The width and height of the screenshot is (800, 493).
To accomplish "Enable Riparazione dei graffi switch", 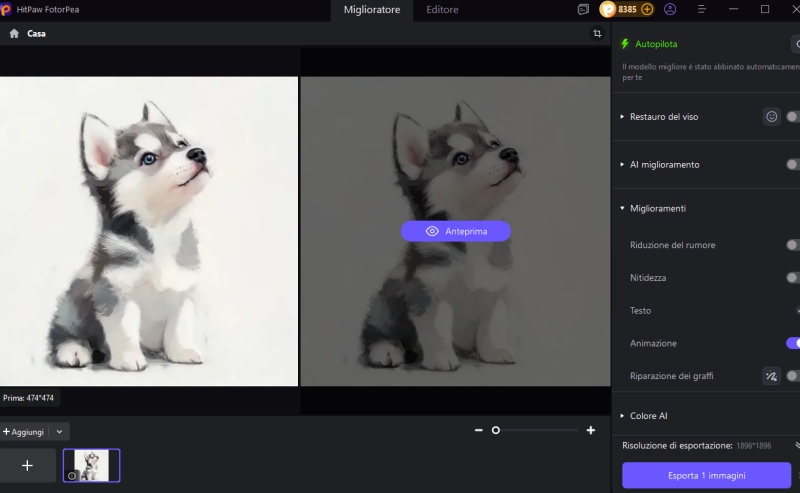I will click(793, 376).
